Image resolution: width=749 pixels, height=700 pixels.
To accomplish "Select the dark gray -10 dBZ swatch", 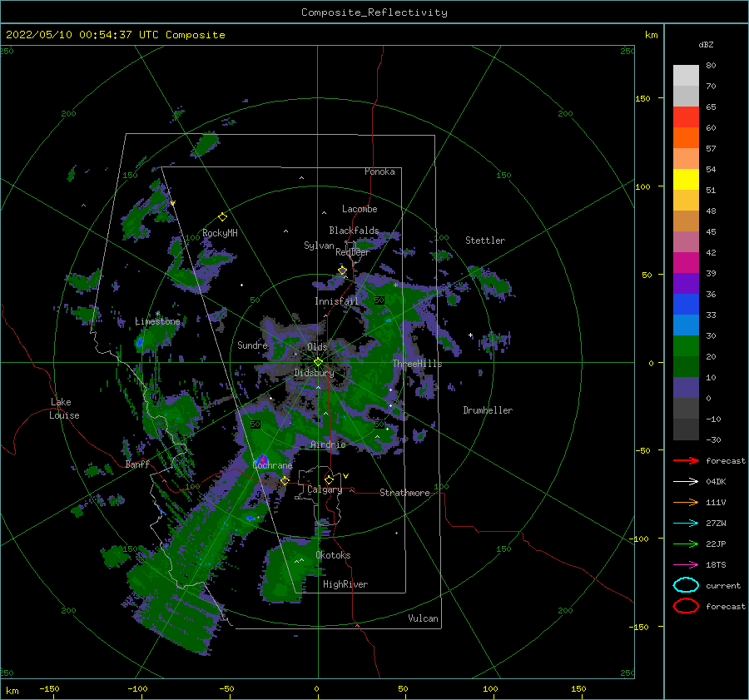I will click(686, 429).
